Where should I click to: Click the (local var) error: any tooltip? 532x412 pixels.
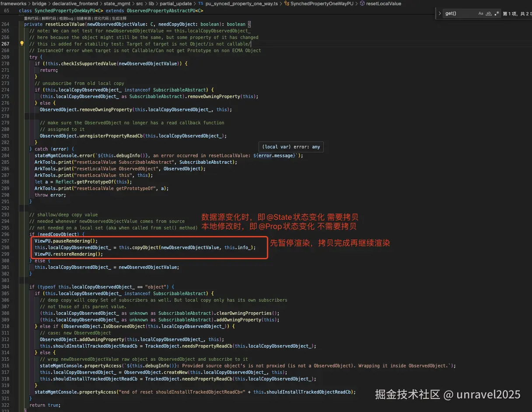click(x=291, y=147)
